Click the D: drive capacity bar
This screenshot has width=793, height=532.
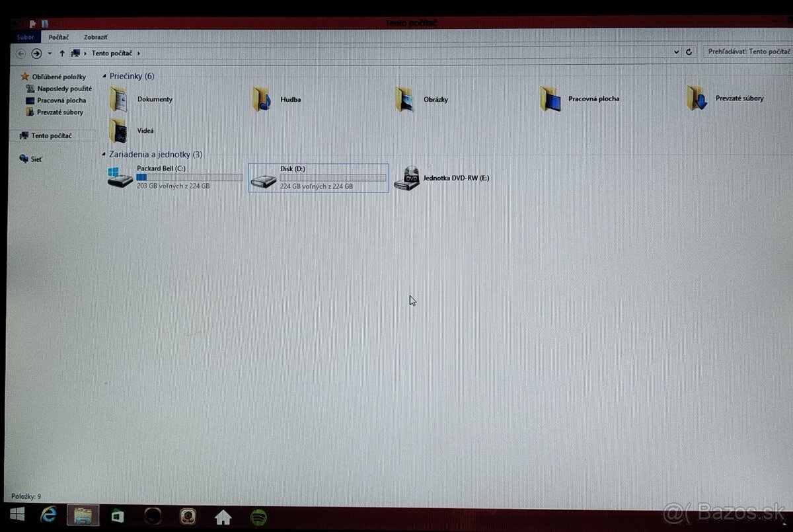coord(333,178)
